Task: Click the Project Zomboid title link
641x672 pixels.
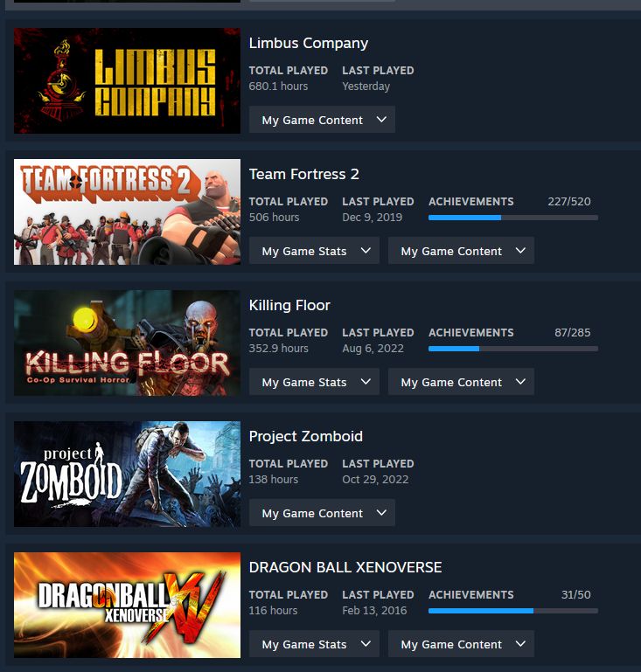Action: (x=306, y=436)
